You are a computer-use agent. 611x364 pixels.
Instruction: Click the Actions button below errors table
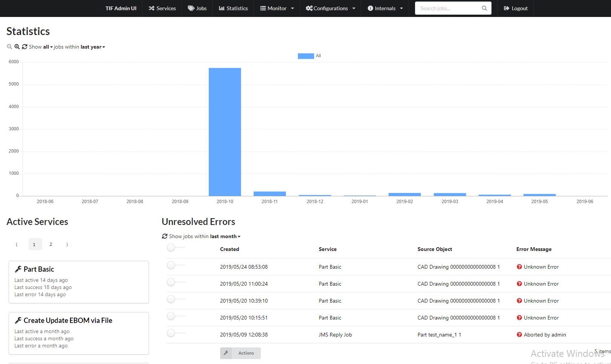(240, 353)
